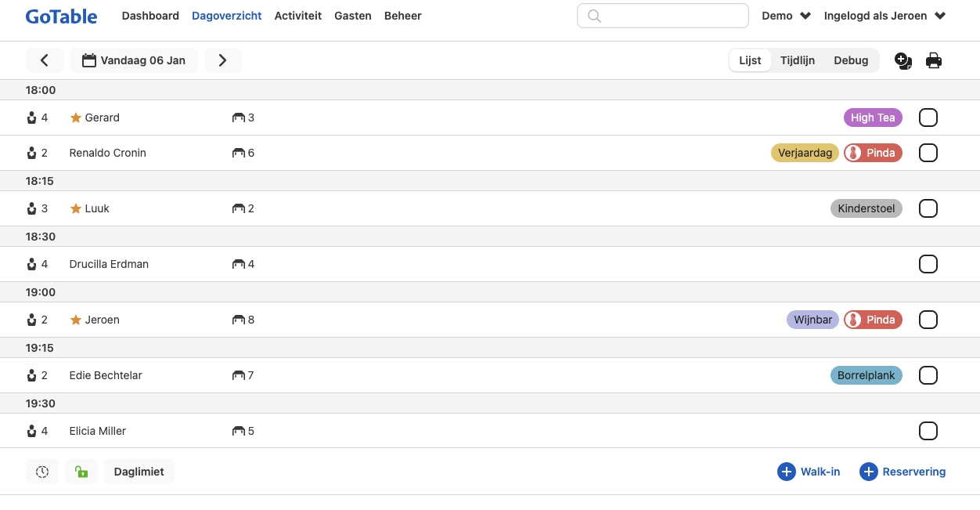Go to next day with right arrow
Image resolution: width=980 pixels, height=510 pixels.
223,60
